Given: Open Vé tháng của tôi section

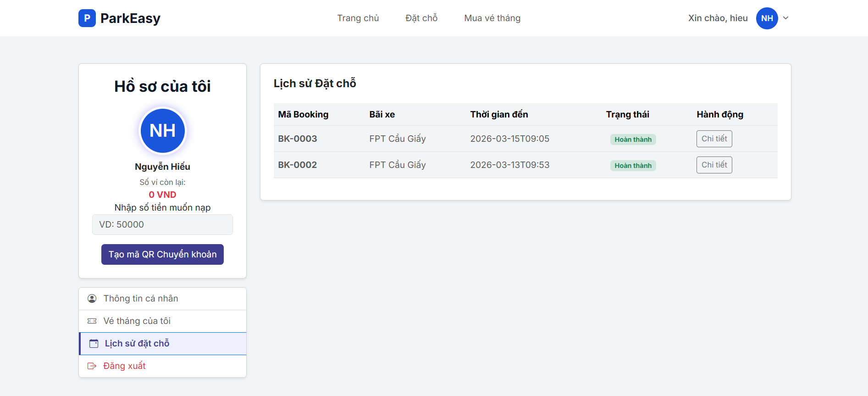Looking at the screenshot, I should pyautogui.click(x=137, y=321).
